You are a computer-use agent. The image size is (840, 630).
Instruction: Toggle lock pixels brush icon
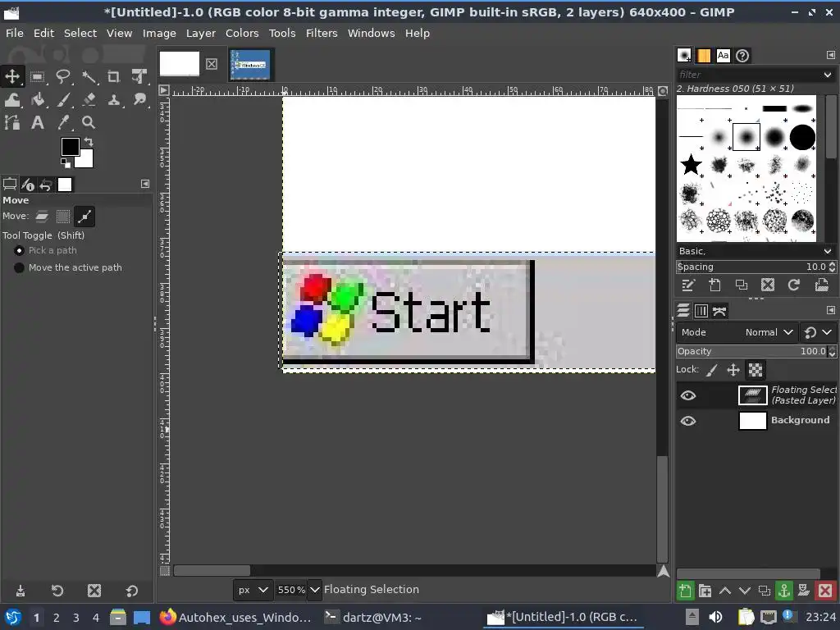point(712,370)
